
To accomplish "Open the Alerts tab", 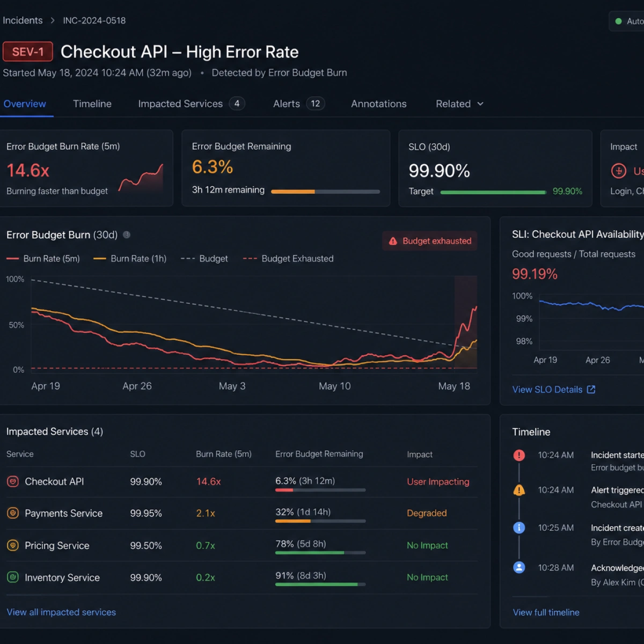I will tap(298, 104).
